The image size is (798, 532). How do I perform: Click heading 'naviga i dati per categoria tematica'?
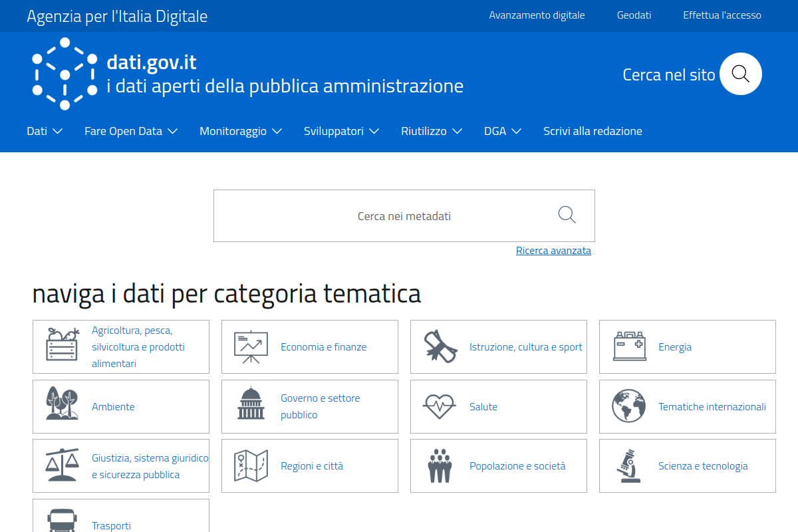[227, 293]
